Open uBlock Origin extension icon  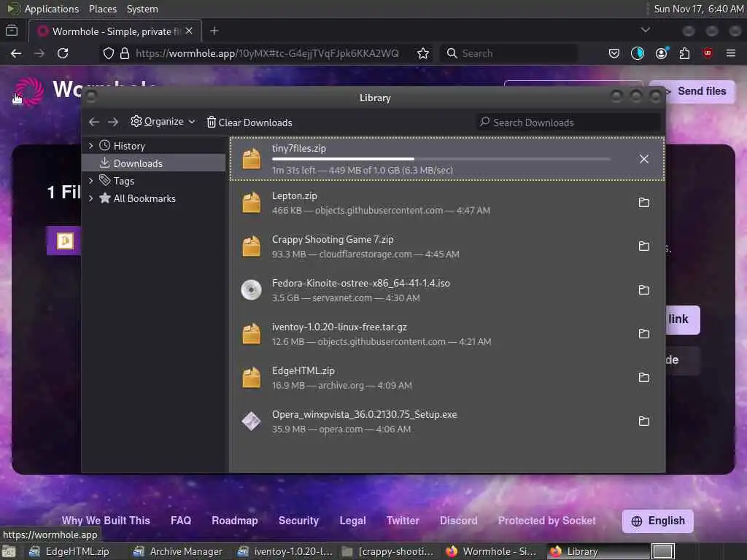pos(708,53)
